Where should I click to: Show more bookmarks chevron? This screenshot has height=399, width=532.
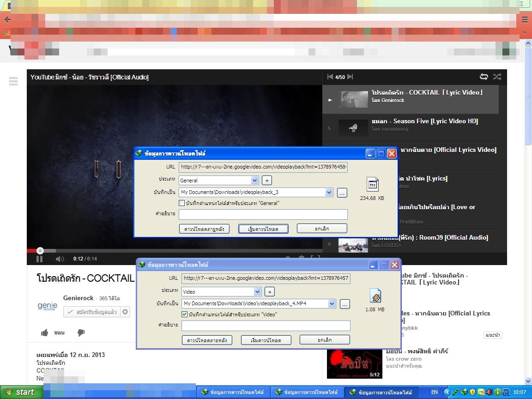tap(525, 33)
